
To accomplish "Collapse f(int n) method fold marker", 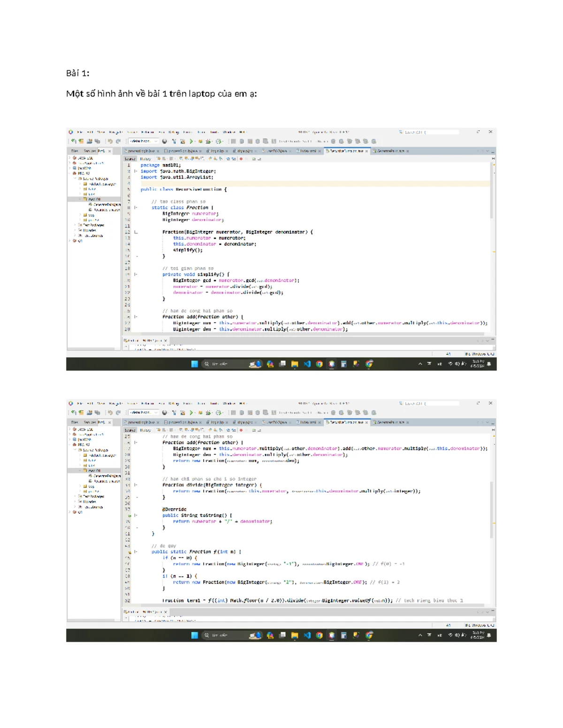I will tap(136, 552).
